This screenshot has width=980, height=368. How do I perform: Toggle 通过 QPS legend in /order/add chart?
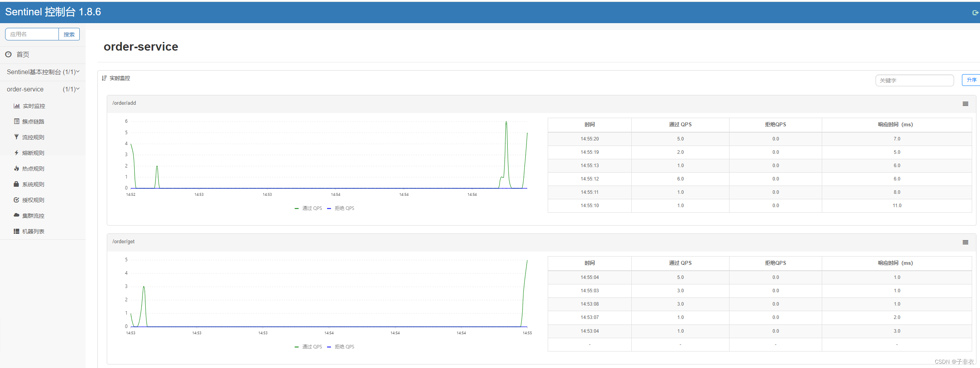[x=308, y=208]
